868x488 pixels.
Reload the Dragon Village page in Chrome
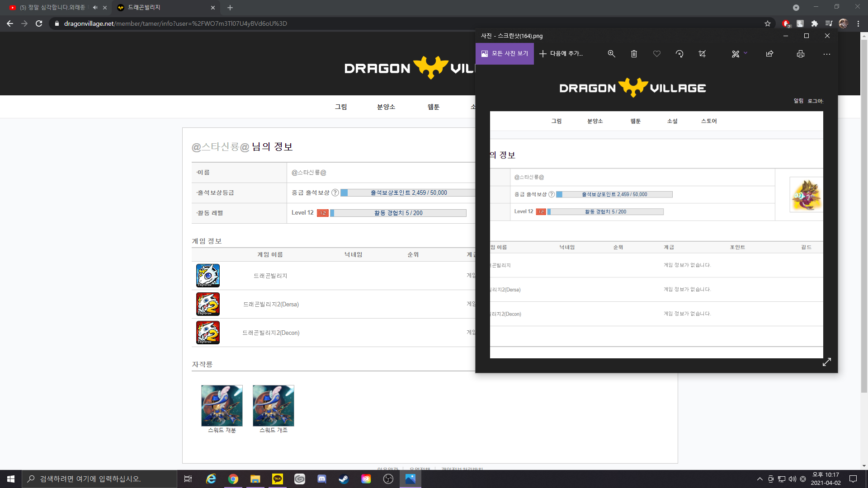coord(39,23)
